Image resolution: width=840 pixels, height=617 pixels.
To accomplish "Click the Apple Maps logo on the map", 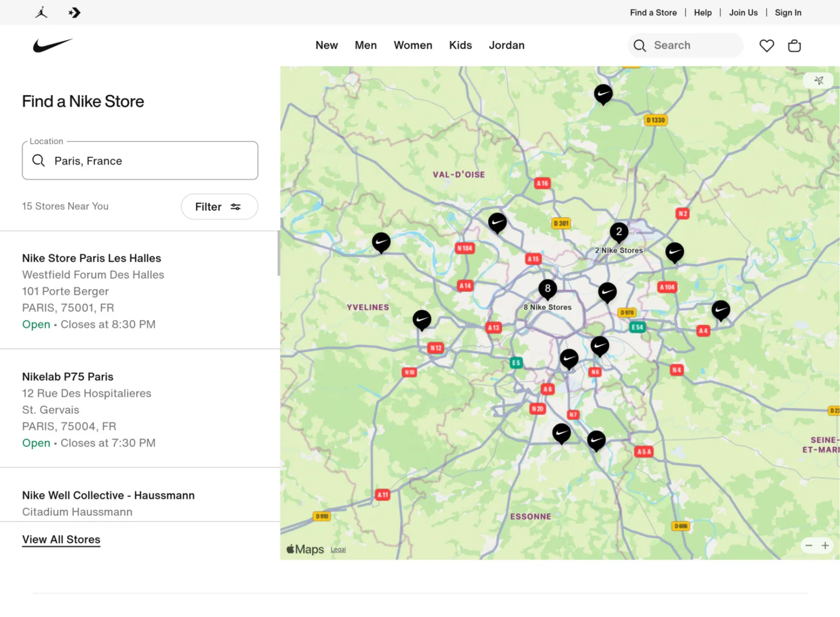I will pos(304,549).
